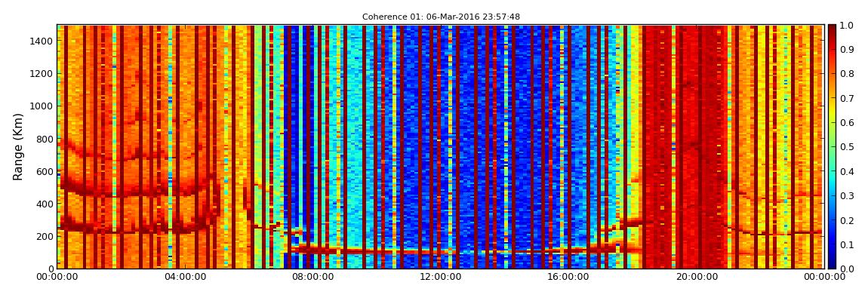Click the 1000 y-axis tick label
Viewport: 868px width, 307px height.
click(43, 106)
